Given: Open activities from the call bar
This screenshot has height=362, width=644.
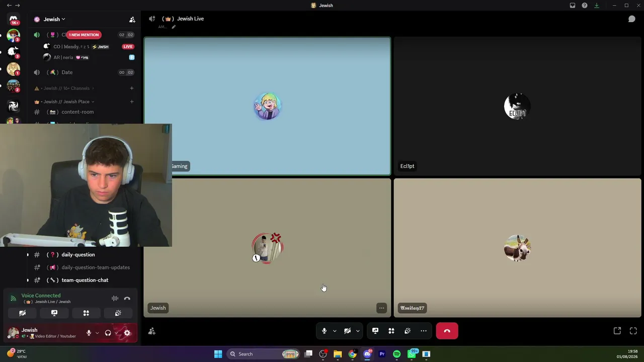Looking at the screenshot, I should [x=391, y=331].
